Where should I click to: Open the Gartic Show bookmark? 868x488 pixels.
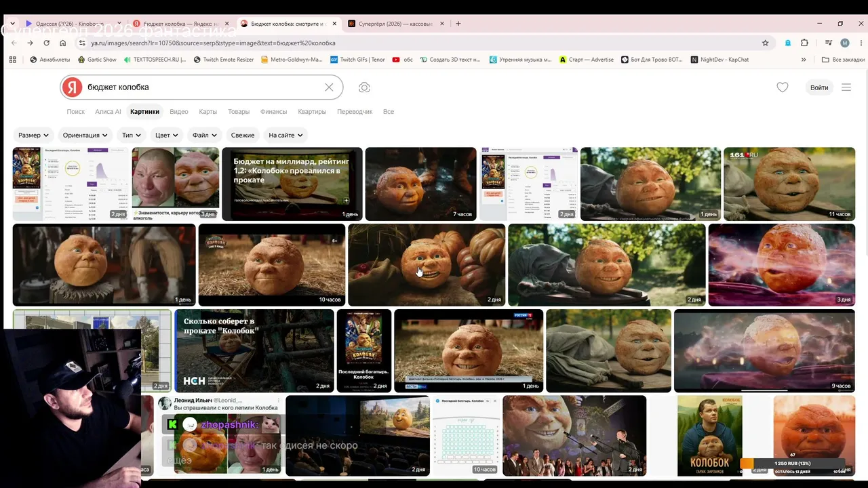tap(97, 60)
